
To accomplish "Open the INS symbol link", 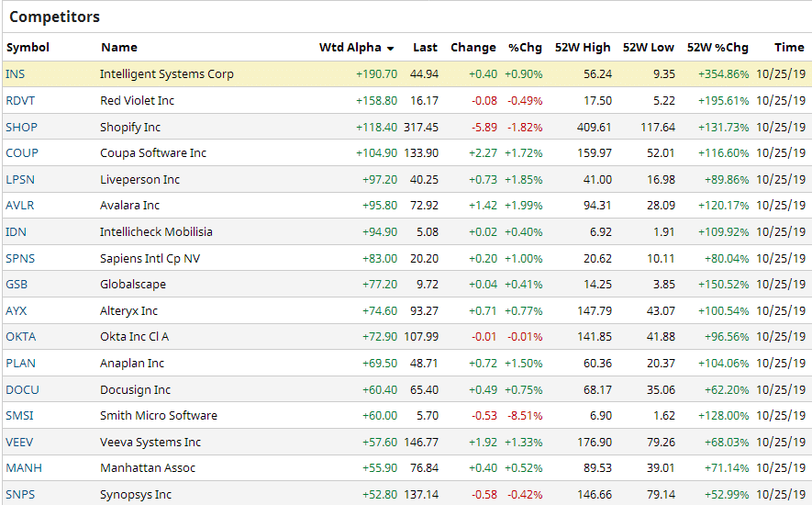I will coord(15,74).
